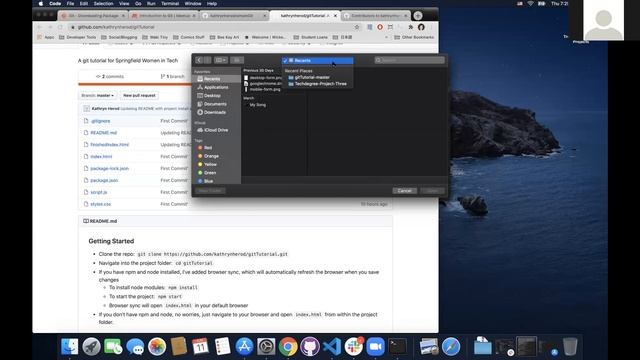Open the File menu
The image size is (640, 360).
(70, 3)
